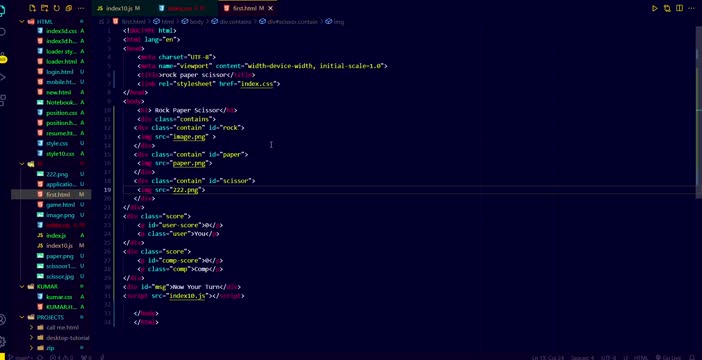Image resolution: width=702 pixels, height=360 pixels.
Task: Open 222.png in Explorer tree
Action: pos(57,174)
